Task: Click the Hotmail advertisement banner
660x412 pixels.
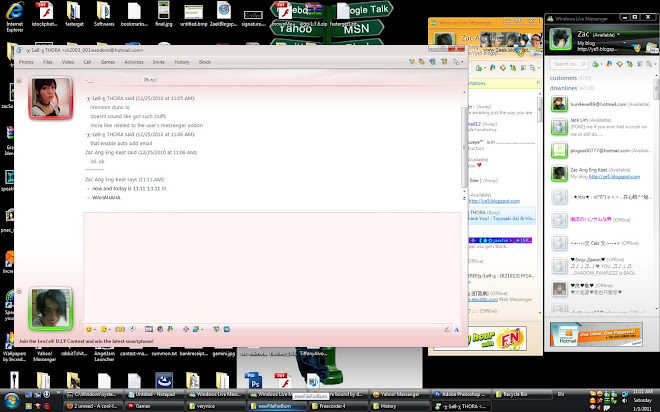Action: pos(596,335)
